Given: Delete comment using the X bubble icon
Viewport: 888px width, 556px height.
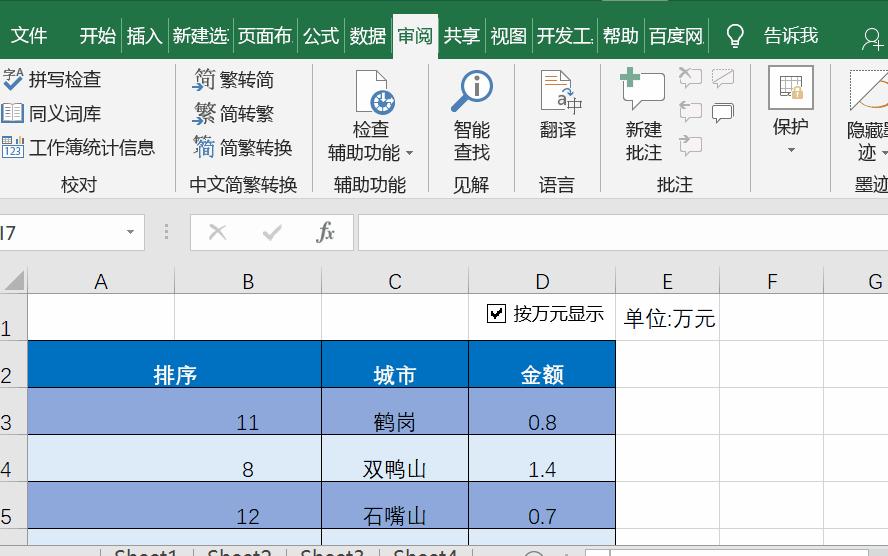Looking at the screenshot, I should pyautogui.click(x=690, y=78).
